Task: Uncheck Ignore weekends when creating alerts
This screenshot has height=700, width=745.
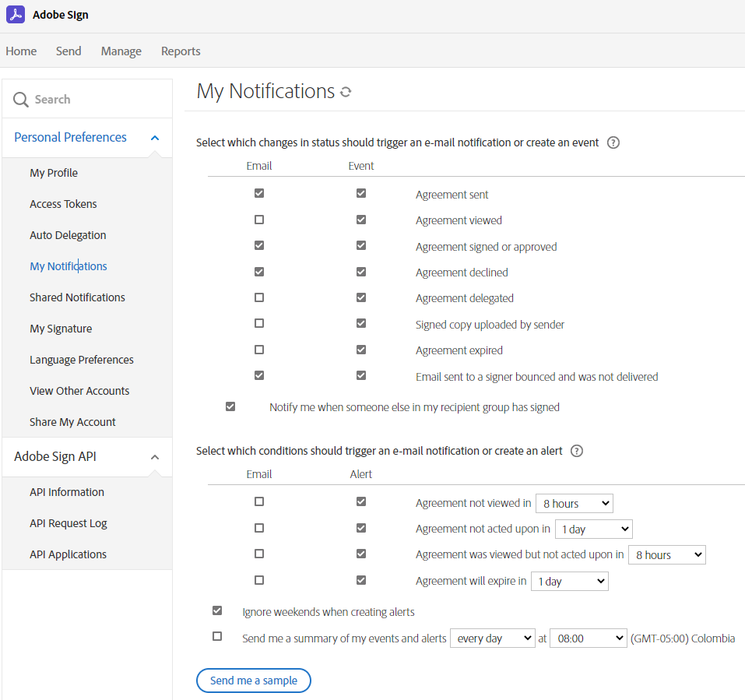Action: (x=217, y=610)
